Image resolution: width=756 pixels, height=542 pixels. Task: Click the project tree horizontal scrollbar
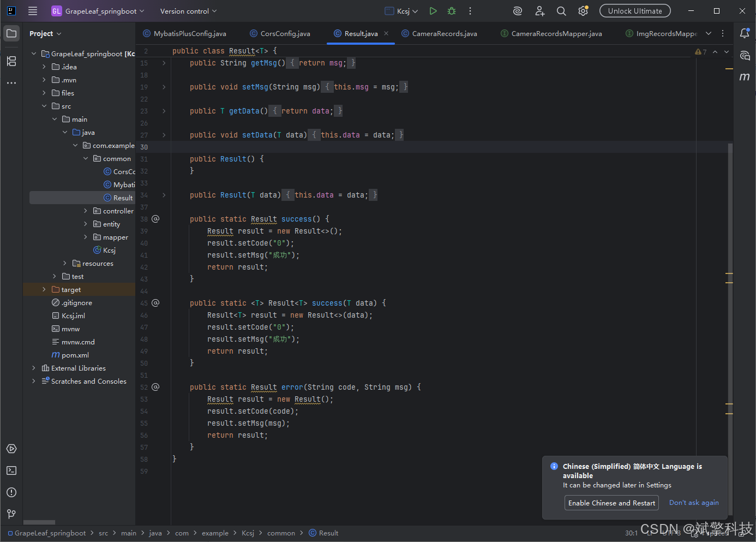tap(39, 522)
